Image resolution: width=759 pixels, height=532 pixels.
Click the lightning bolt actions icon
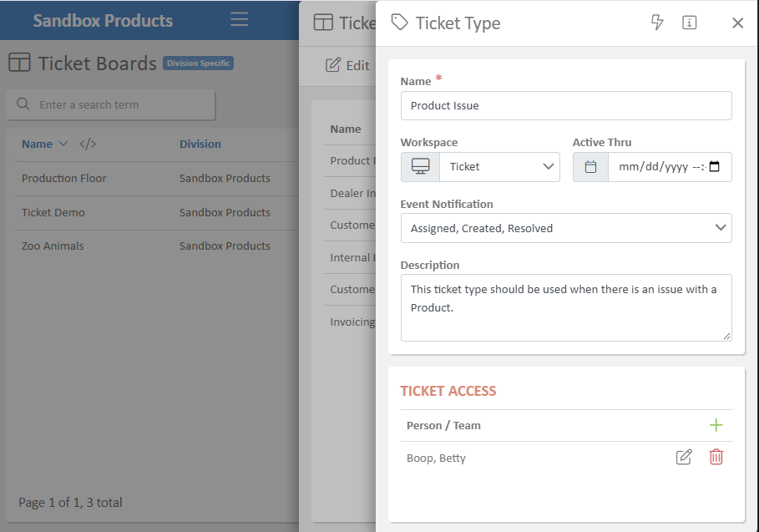(657, 23)
